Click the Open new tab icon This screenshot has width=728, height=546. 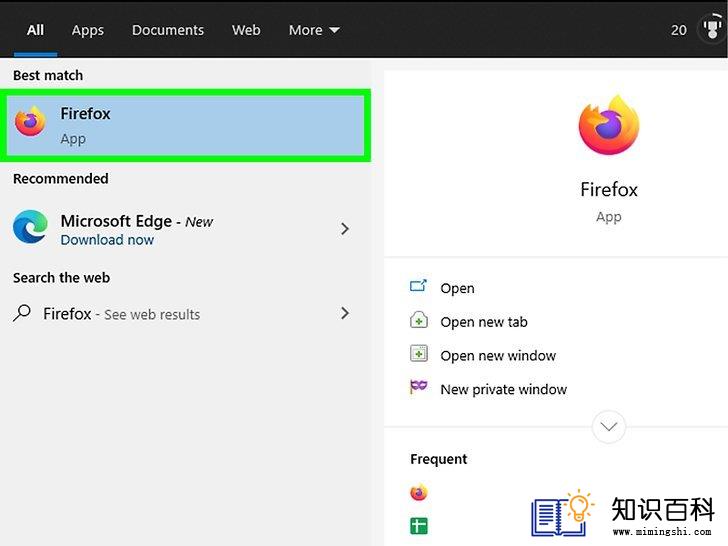coord(418,320)
